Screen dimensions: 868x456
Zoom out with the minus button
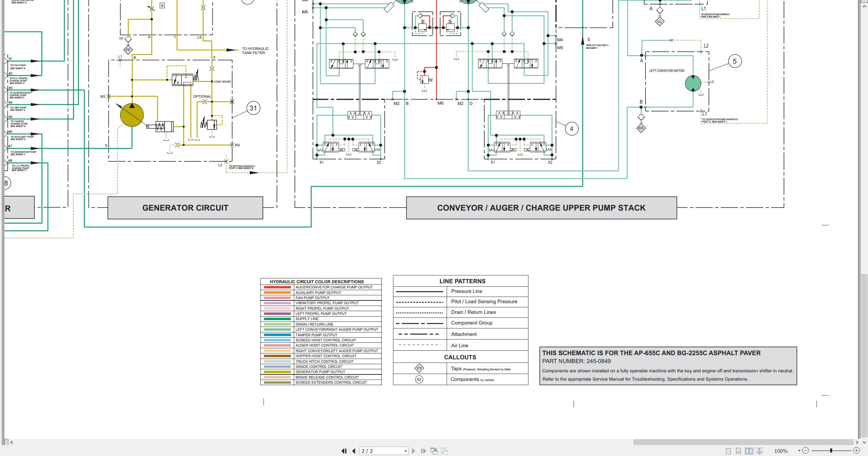805,450
